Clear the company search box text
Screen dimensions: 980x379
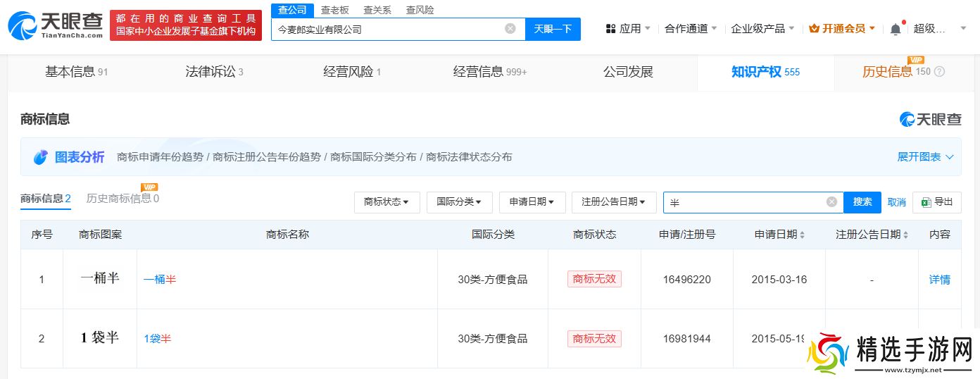tap(510, 29)
